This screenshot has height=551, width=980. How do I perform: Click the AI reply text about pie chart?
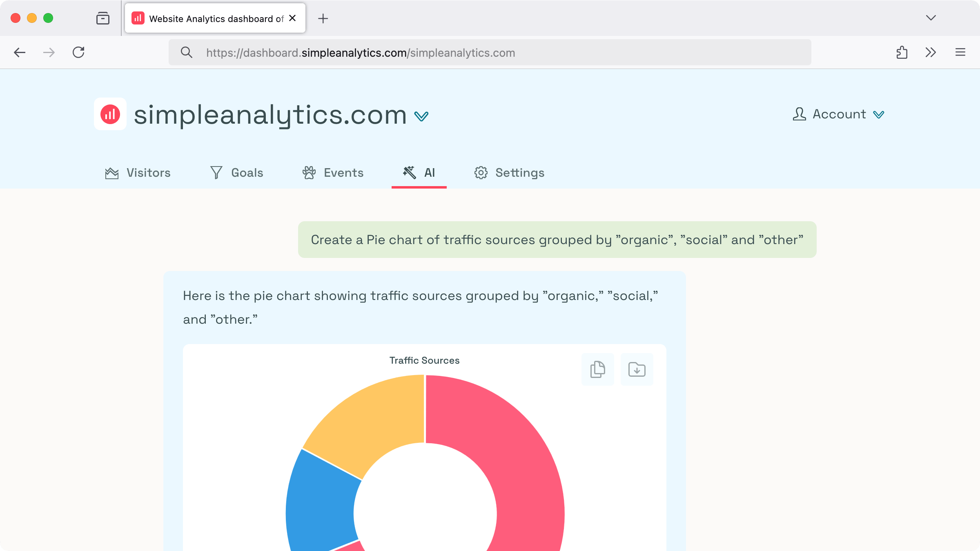421,307
